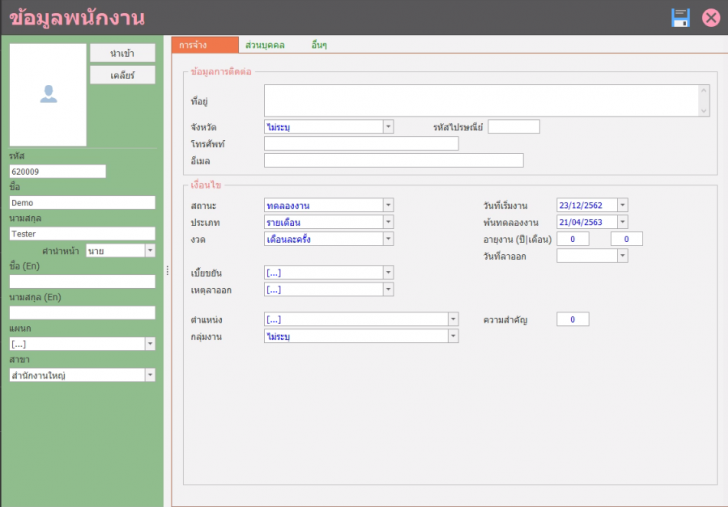
Task: Click the save floppy disk icon
Action: (x=680, y=18)
